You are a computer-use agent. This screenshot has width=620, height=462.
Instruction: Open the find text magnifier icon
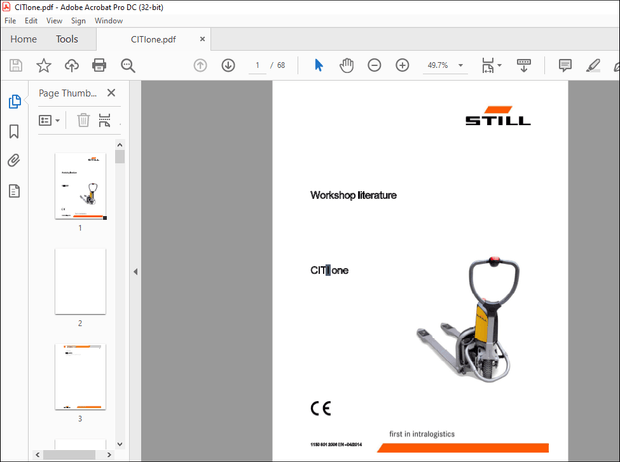[x=128, y=66]
